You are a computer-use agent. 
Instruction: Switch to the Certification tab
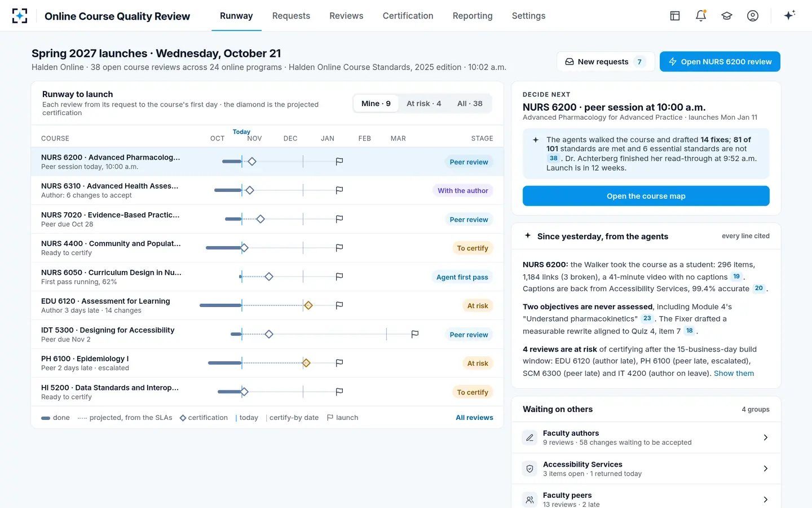[408, 16]
